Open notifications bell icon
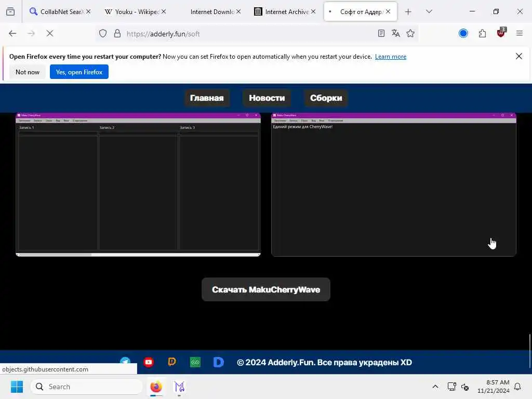Screen dimensions: 532x399 (517, 387)
